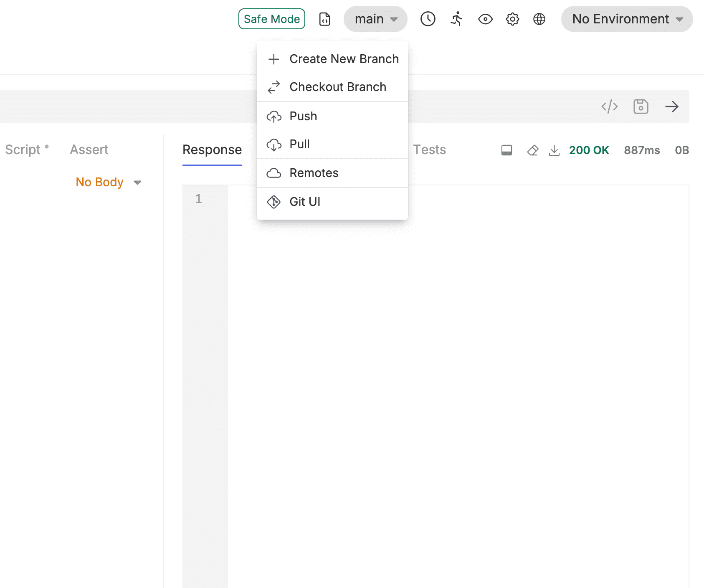Click the generate code icon

[609, 106]
